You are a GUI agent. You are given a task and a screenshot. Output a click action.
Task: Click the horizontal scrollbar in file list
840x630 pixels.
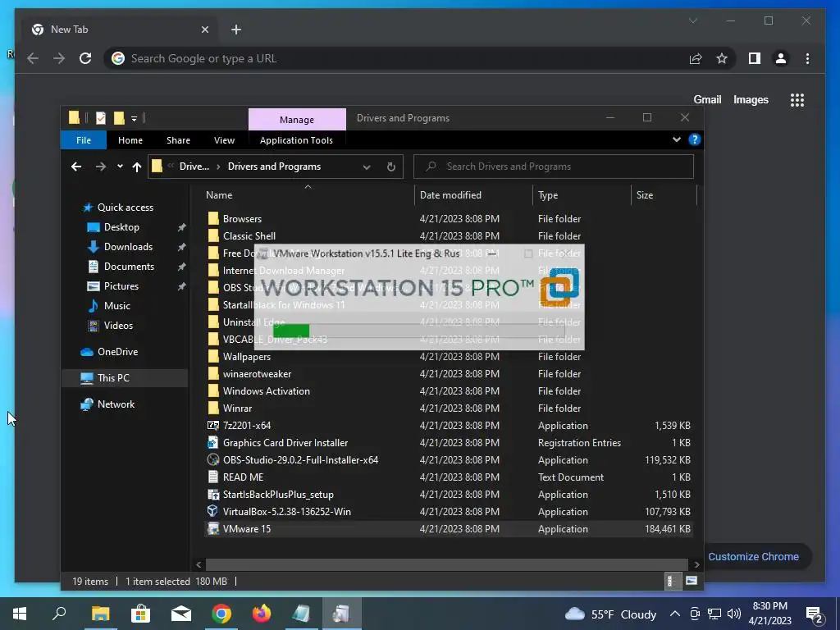(x=446, y=564)
